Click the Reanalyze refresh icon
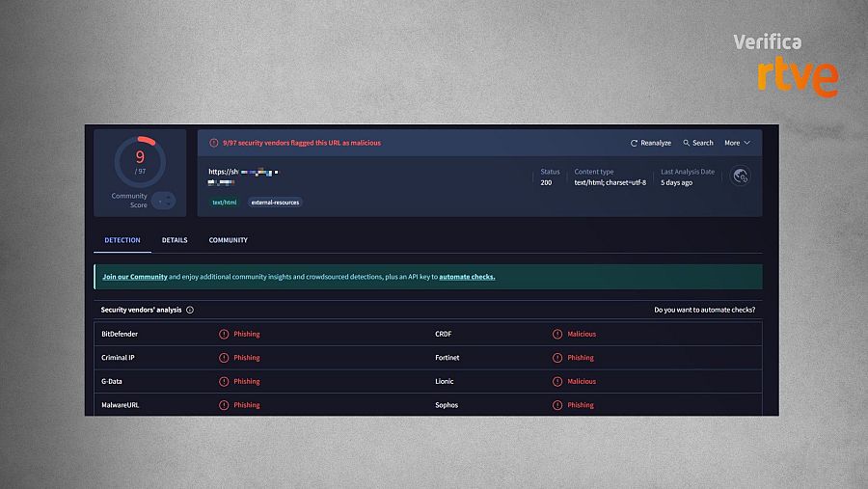The height and width of the screenshot is (489, 868). coord(634,143)
